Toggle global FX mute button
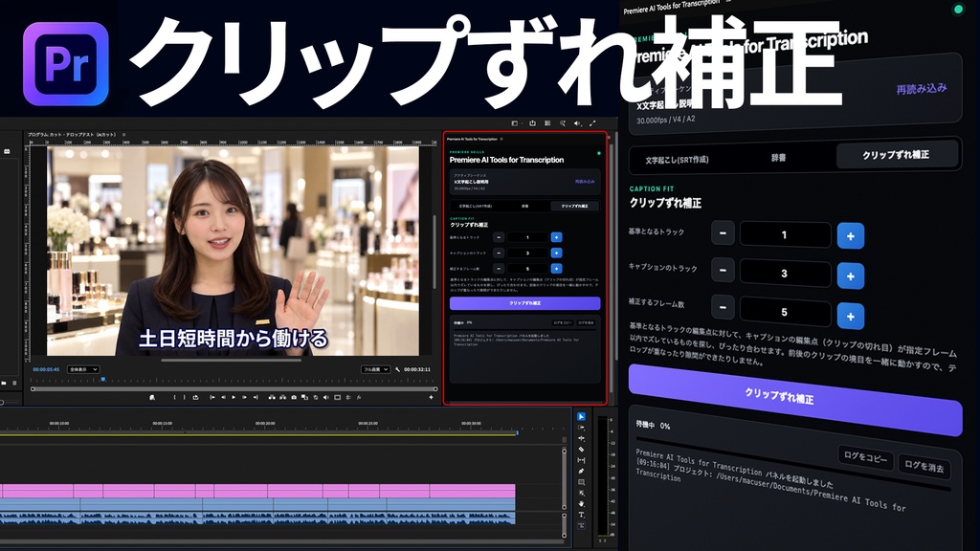The width and height of the screenshot is (980, 551). [x=359, y=397]
